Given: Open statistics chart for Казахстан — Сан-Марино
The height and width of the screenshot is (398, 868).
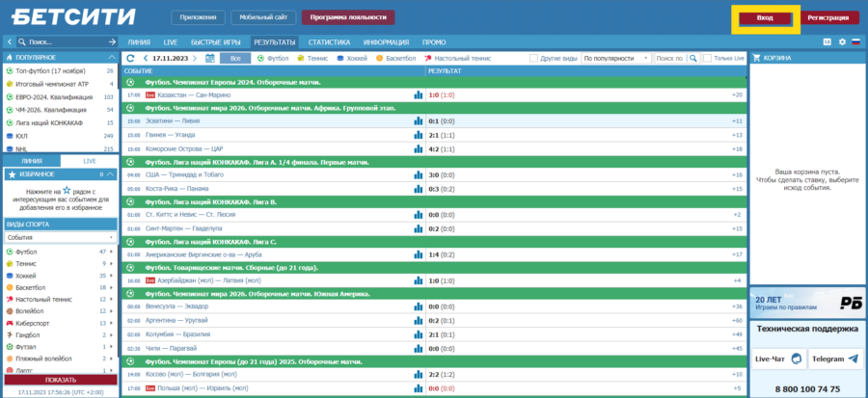Looking at the screenshot, I should coord(419,94).
